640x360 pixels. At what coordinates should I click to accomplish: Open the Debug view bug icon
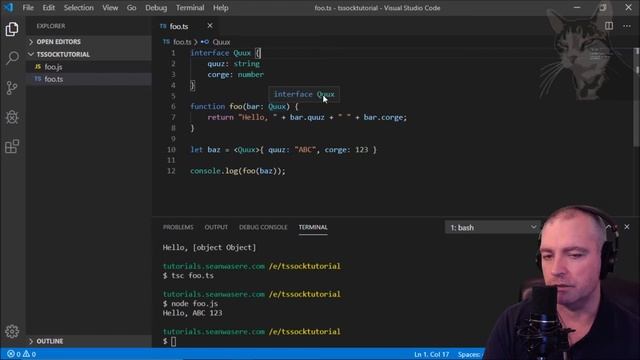tap(12, 117)
